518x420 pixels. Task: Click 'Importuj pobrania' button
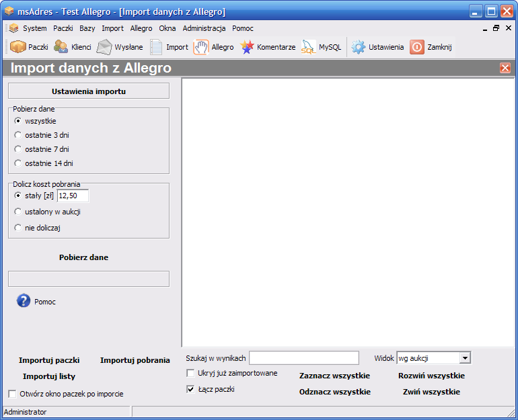pyautogui.click(x=135, y=360)
